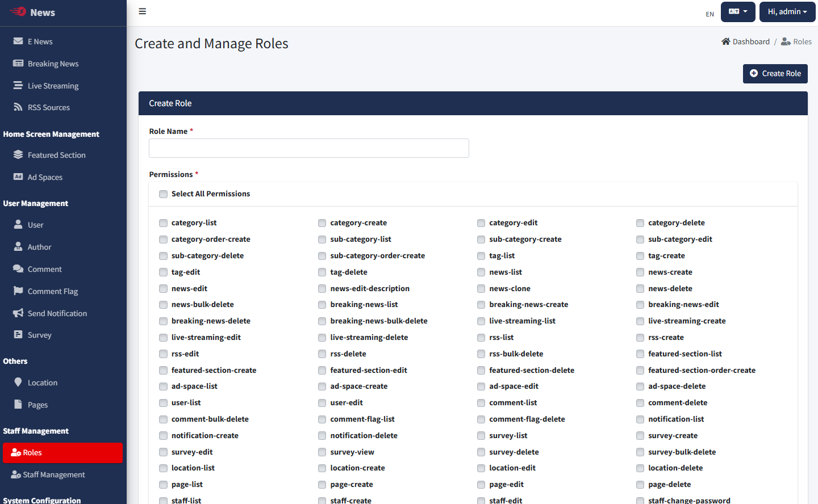Click the featured-section-list permission label

tap(685, 354)
